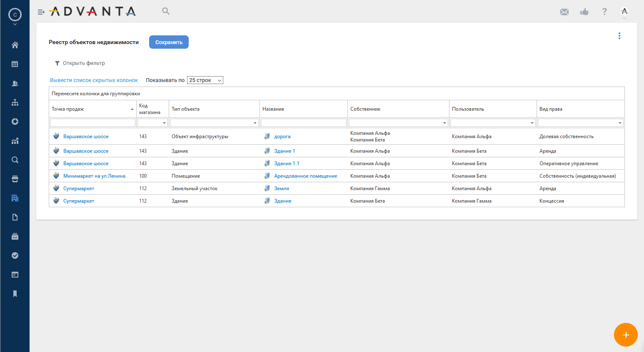The image size is (644, 352).
Task: Select the Объект инфраструктуры cell
Action: [214, 136]
